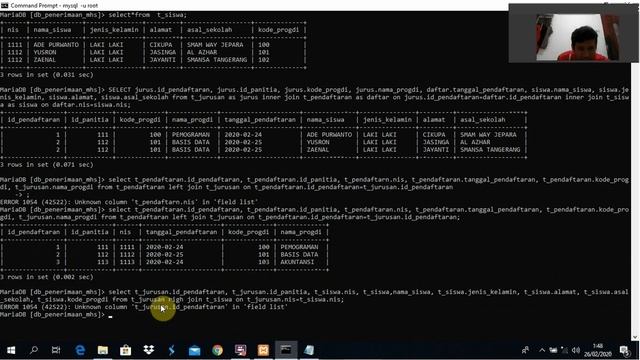Click scrollbar down arrow in Command Prompt

[x=635, y=337]
